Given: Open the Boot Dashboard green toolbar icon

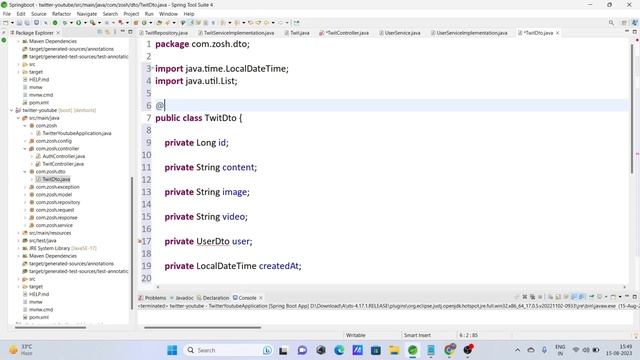Looking at the screenshot, I should 55,23.
